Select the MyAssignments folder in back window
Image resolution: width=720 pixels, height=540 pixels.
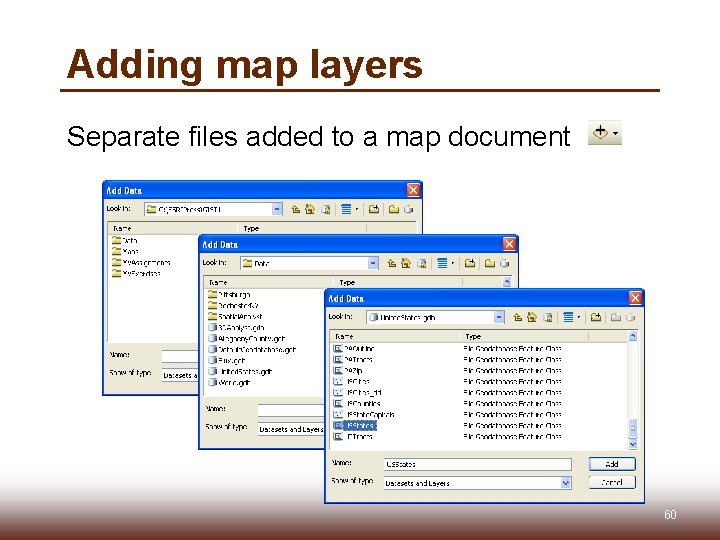click(x=141, y=262)
